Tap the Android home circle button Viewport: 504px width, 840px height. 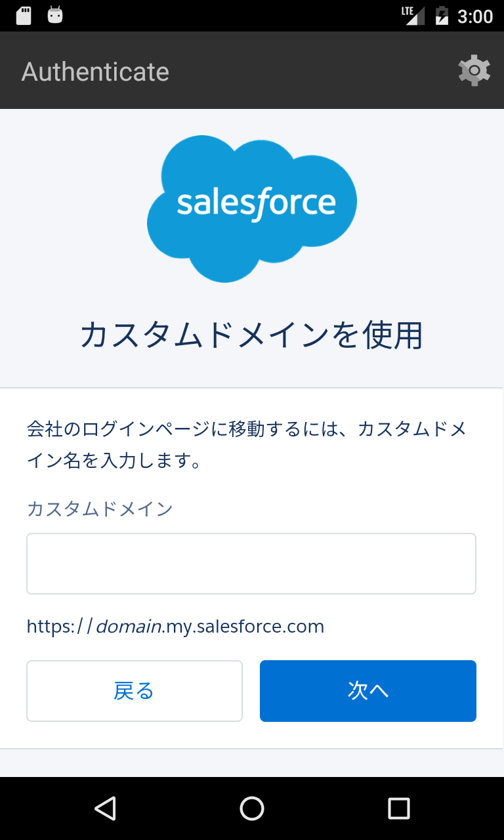pos(252,808)
